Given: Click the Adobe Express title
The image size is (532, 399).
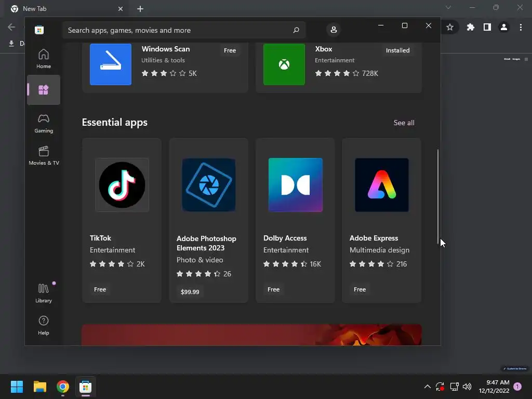Looking at the screenshot, I should coord(374,238).
